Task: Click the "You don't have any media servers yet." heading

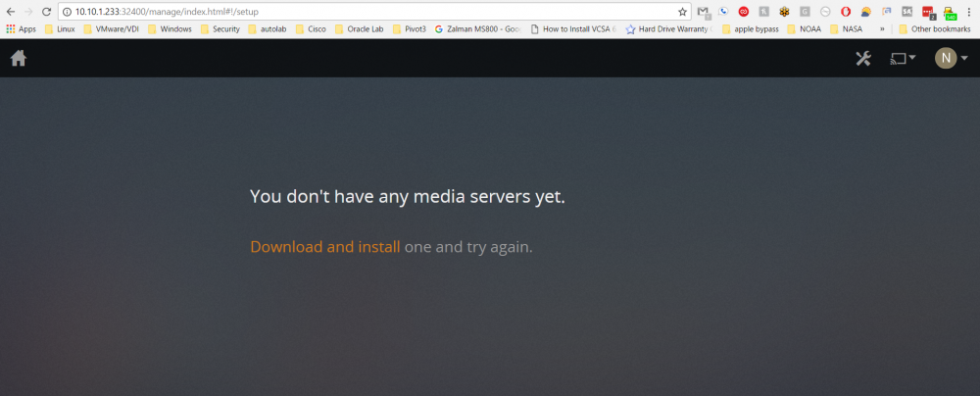Action: (x=408, y=196)
